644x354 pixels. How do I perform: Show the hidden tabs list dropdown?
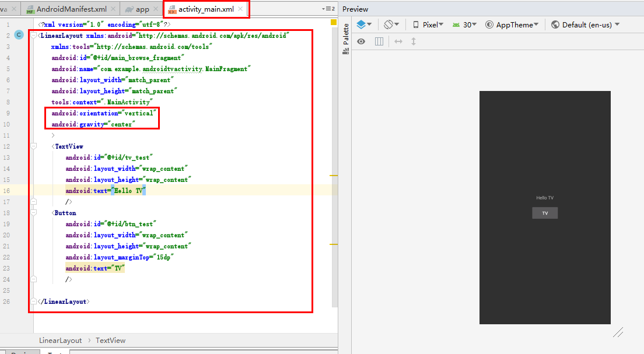coord(328,9)
